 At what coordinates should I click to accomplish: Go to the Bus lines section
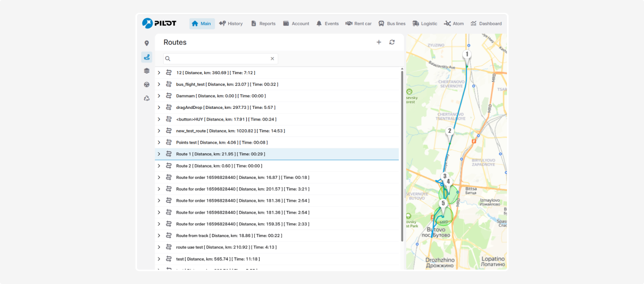[391, 23]
